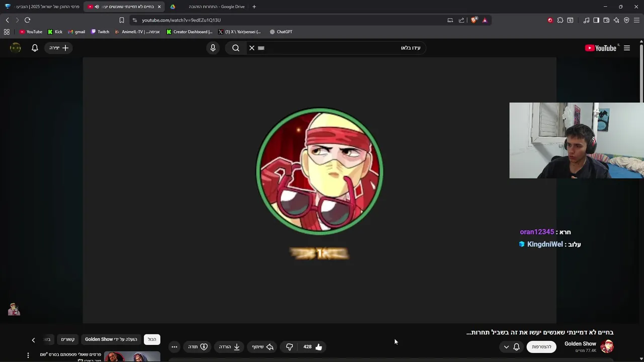
Task: Open YouTube bookmark
Action: click(x=31, y=32)
